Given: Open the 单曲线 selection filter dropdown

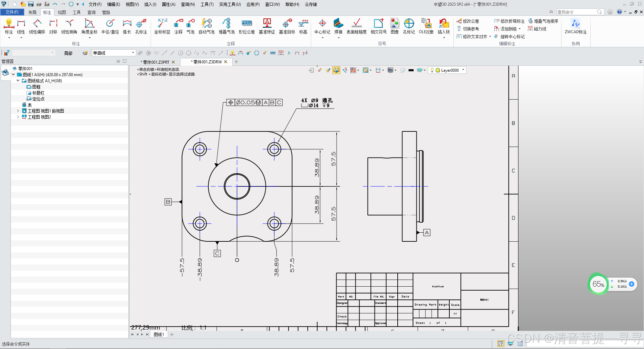Looking at the screenshot, I should pyautogui.click(x=133, y=53).
